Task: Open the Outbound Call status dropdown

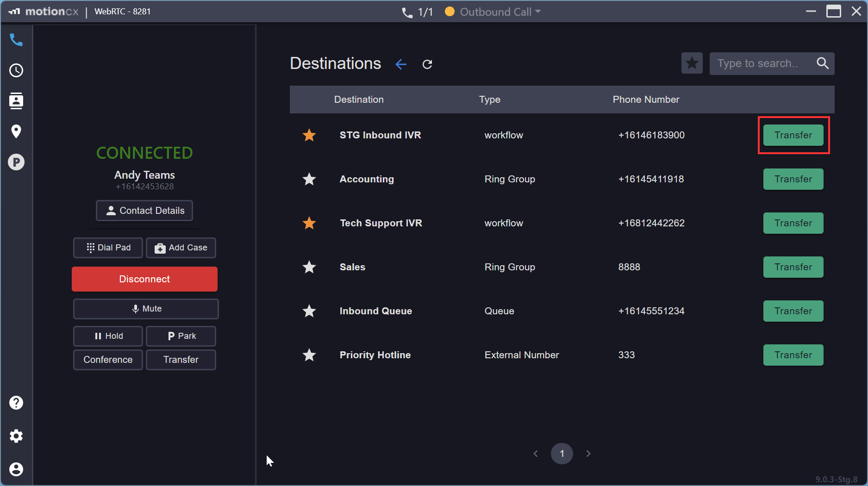Action: [493, 12]
